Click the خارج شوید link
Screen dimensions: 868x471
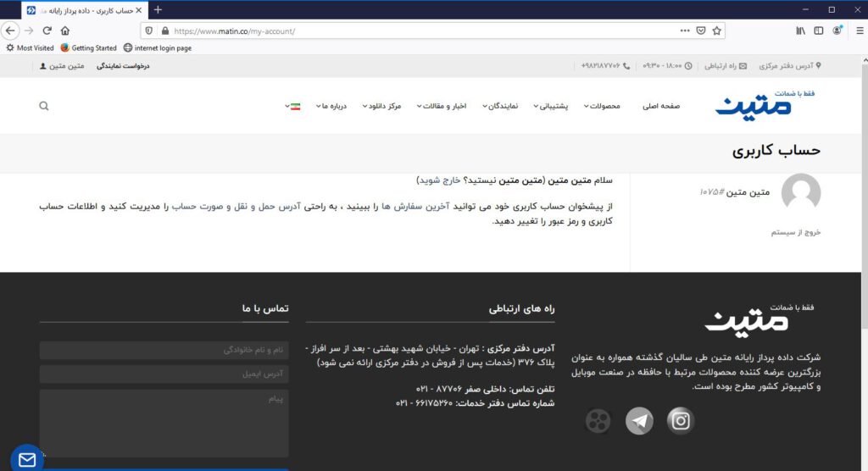click(440, 180)
